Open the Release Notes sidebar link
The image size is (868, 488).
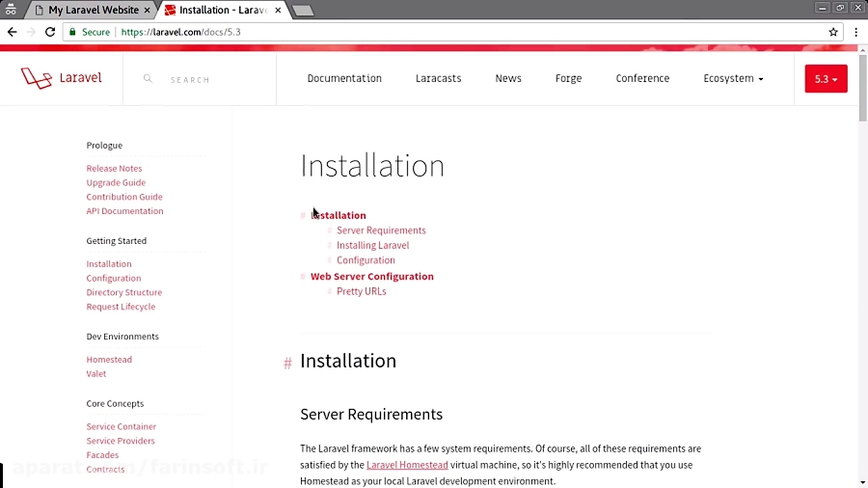pos(114,169)
